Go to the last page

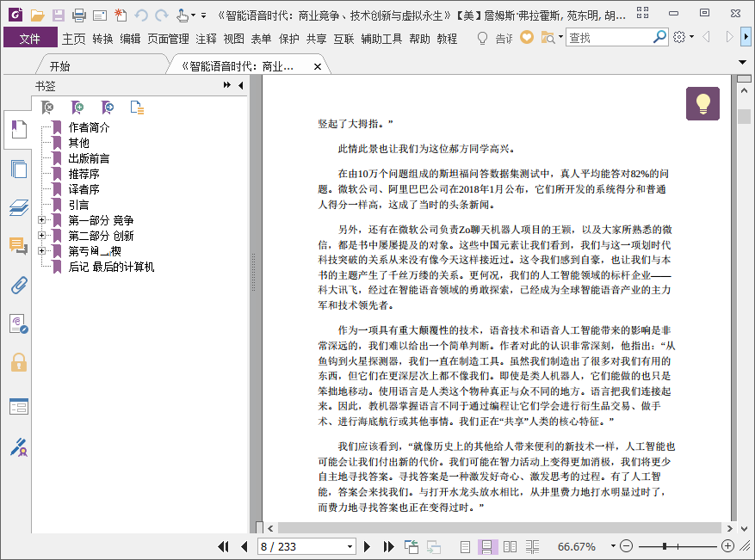click(x=388, y=546)
